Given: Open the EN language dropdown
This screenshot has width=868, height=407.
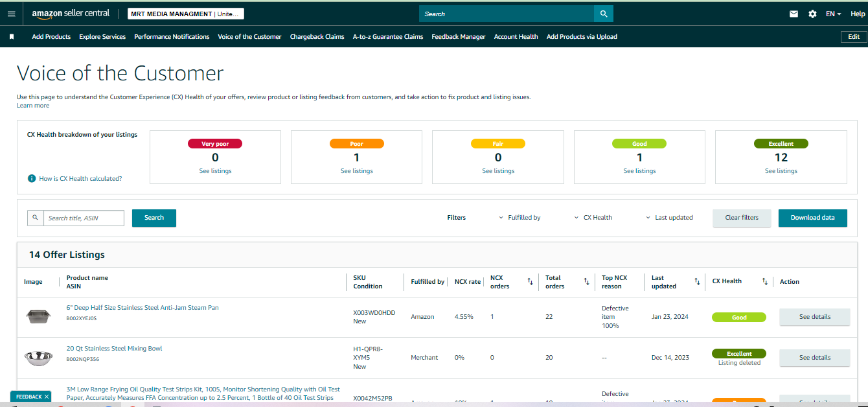Looking at the screenshot, I should pyautogui.click(x=834, y=14).
